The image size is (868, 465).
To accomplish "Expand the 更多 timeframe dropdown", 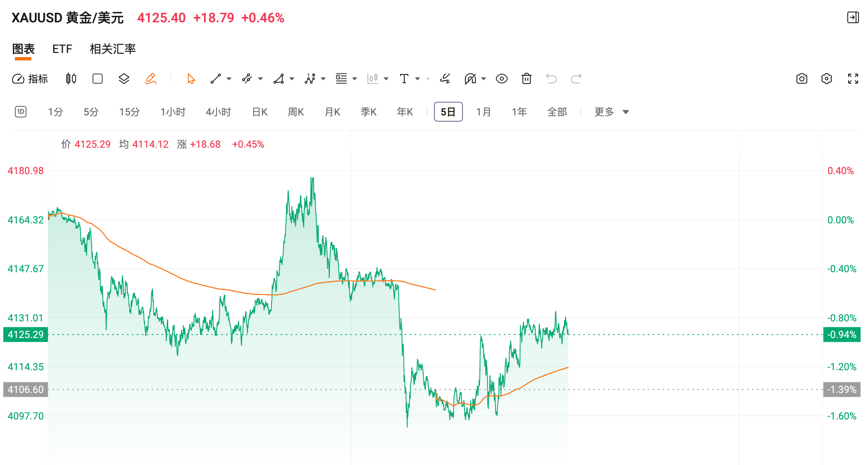I will pos(611,112).
